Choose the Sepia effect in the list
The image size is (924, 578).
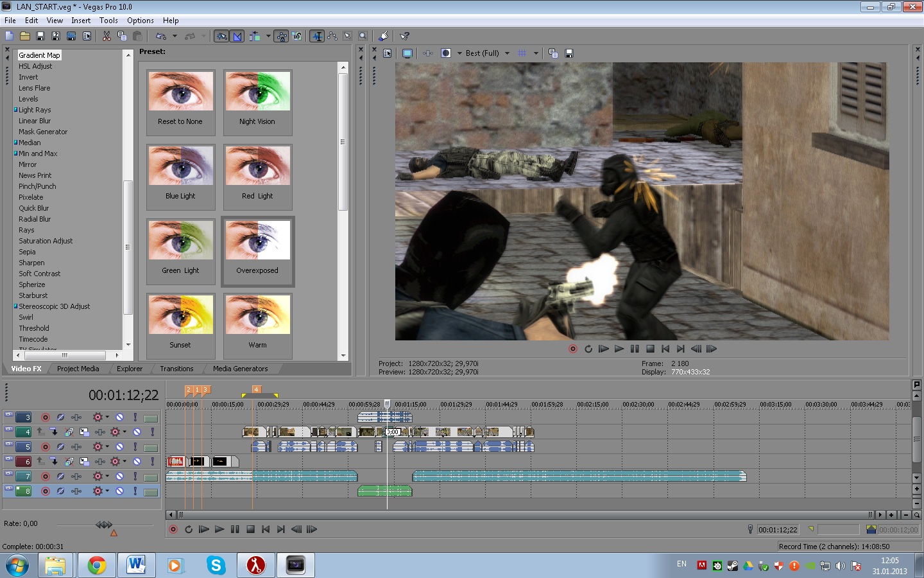point(27,252)
